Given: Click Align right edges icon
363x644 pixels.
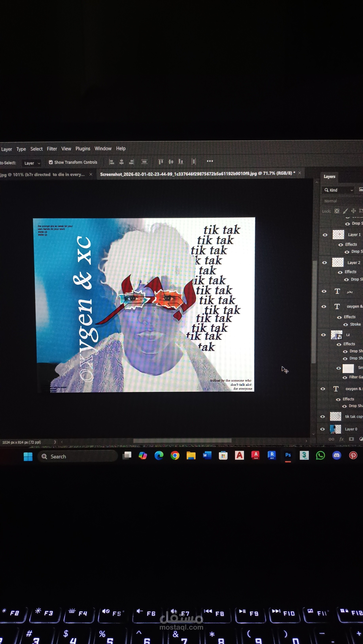Looking at the screenshot, I should (131, 162).
